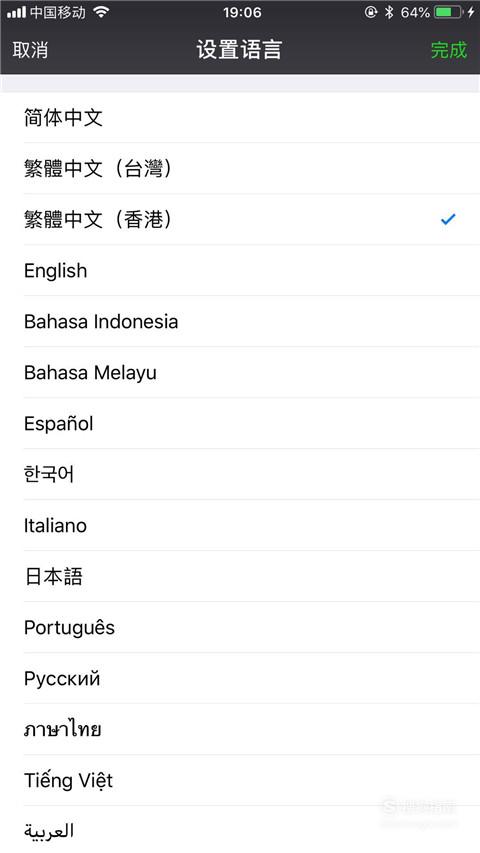Choose Bahasa Indonesia from the list
This screenshot has height=853, width=480.
[x=240, y=322]
